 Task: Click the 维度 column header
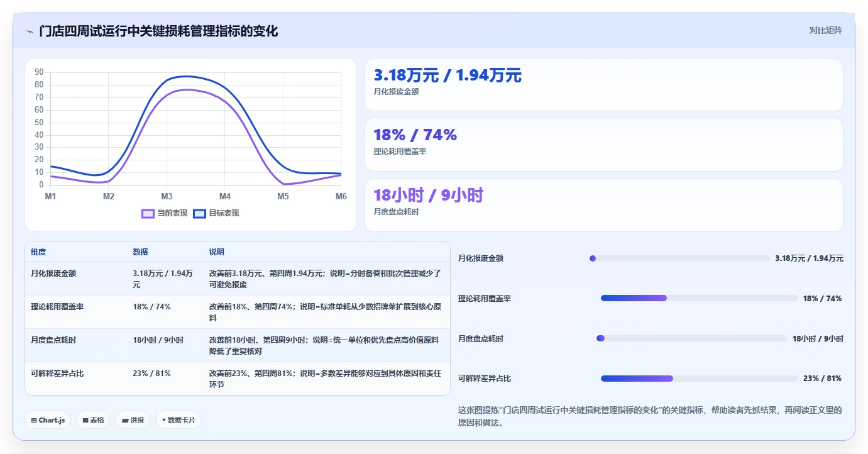click(38, 252)
